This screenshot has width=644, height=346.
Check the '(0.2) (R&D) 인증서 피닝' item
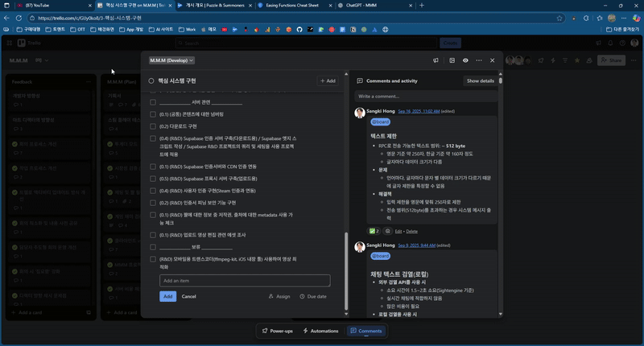tap(153, 203)
